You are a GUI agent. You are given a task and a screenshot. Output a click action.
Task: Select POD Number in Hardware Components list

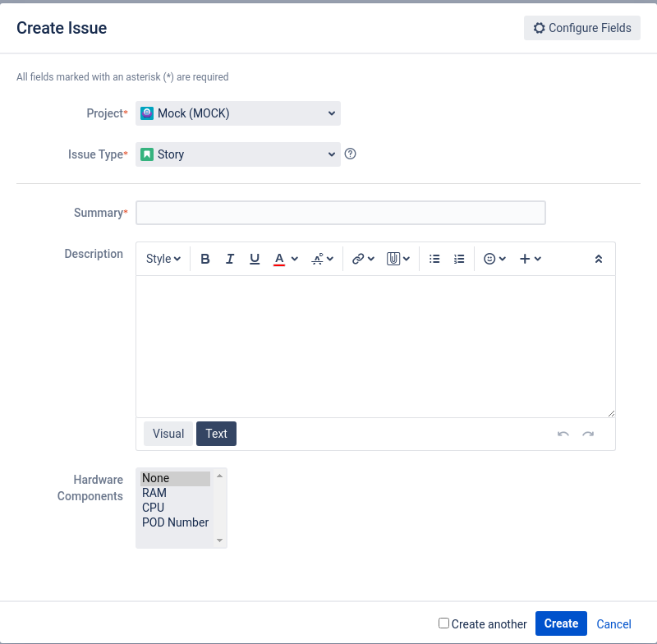[175, 522]
